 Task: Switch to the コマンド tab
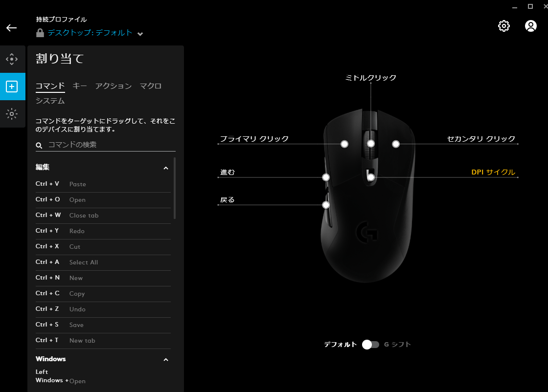[x=50, y=86]
